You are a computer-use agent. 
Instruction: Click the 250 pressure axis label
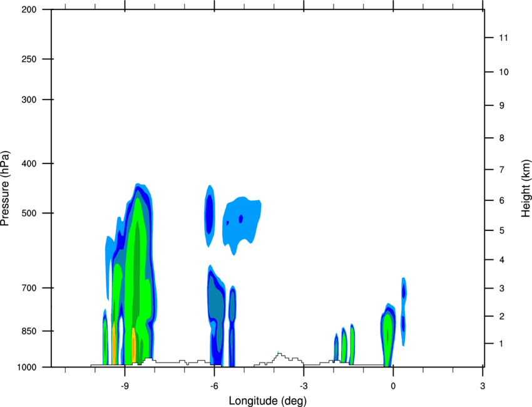[29, 59]
